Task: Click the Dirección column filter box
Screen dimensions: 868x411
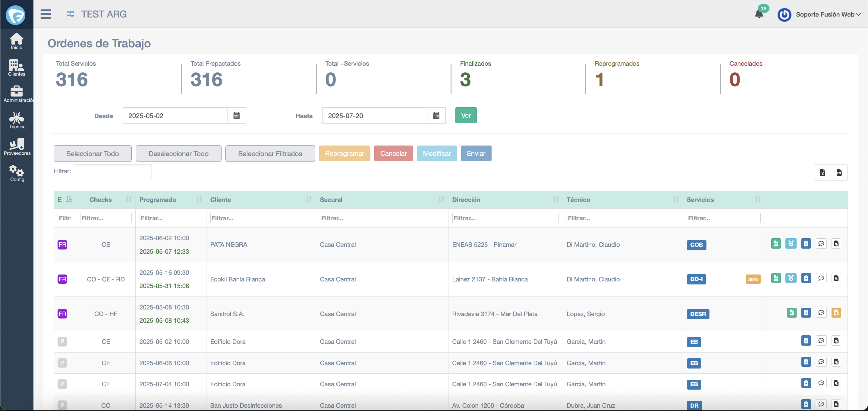Action: tap(505, 218)
